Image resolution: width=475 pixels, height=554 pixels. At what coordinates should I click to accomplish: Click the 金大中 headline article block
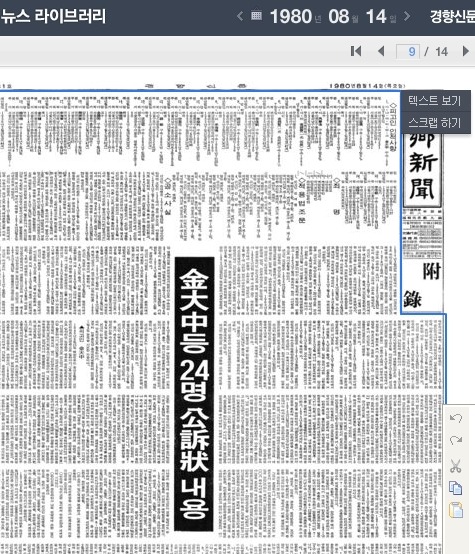click(x=194, y=394)
